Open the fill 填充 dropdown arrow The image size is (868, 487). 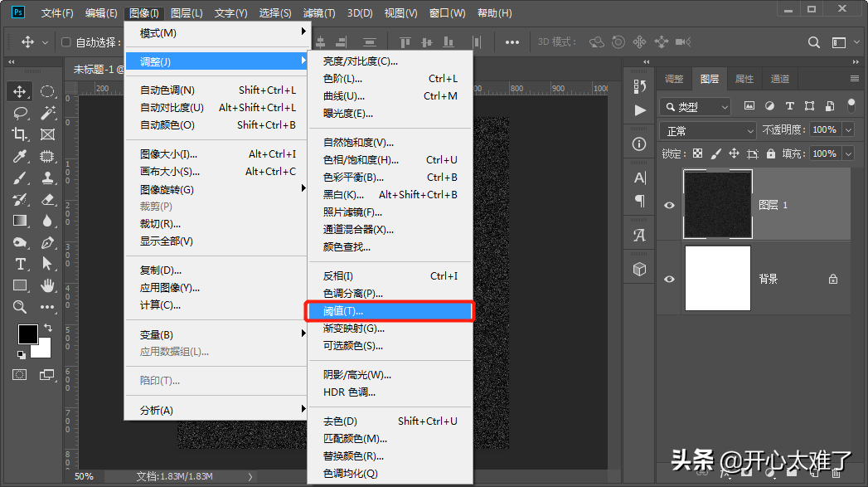click(849, 153)
